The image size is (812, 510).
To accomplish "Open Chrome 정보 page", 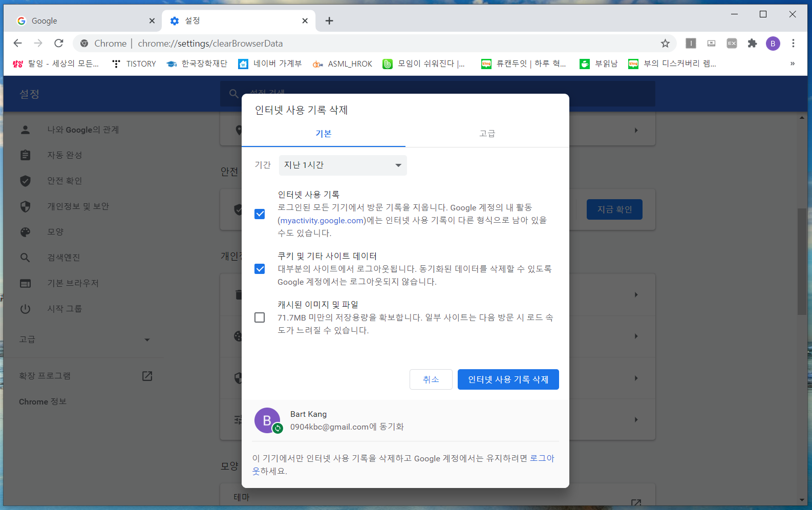I will coord(42,401).
